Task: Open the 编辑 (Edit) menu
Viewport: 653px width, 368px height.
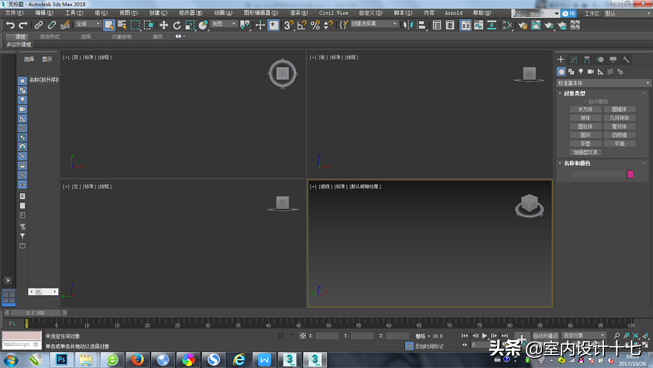Action: click(44, 13)
